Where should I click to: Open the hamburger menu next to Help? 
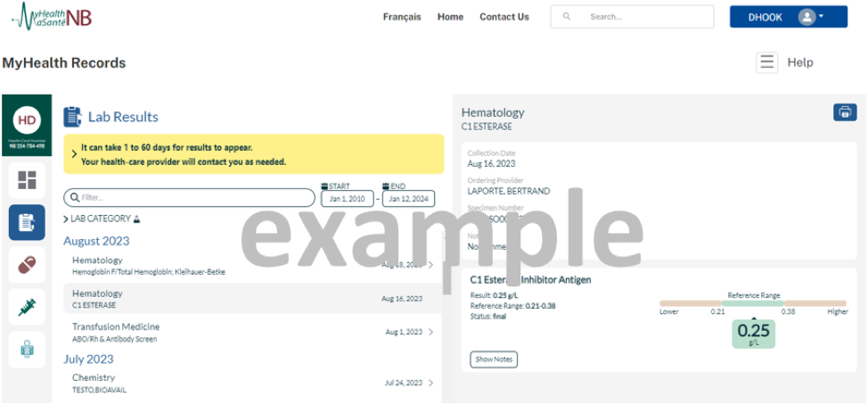(766, 62)
